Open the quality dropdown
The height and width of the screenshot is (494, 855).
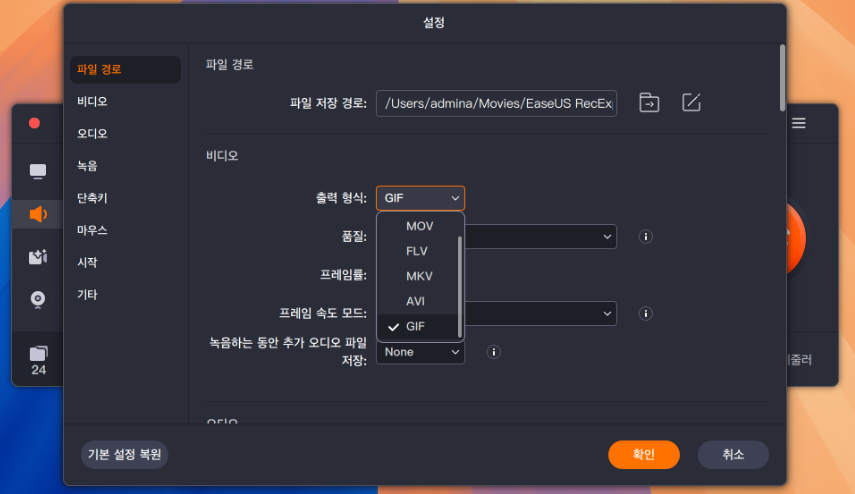pyautogui.click(x=540, y=237)
